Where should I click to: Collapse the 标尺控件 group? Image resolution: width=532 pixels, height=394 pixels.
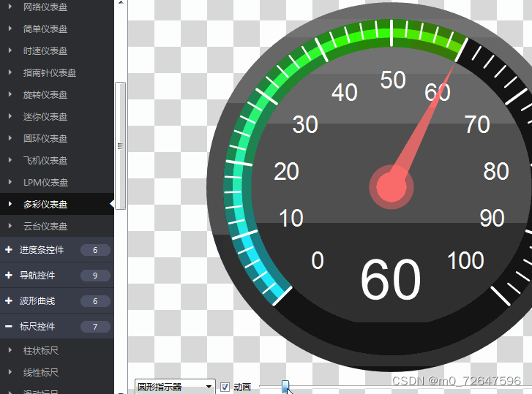coord(57,326)
